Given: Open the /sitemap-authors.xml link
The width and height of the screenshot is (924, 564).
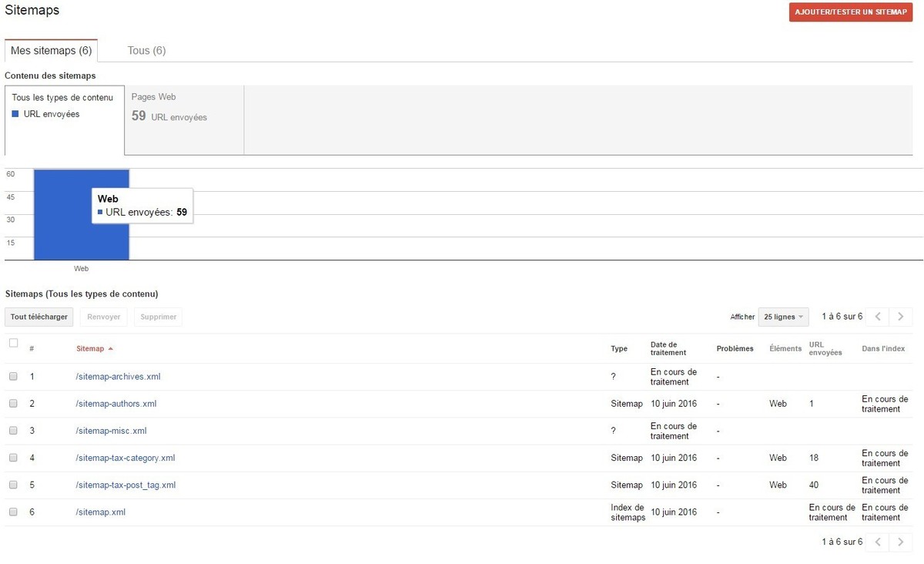Looking at the screenshot, I should pos(116,404).
